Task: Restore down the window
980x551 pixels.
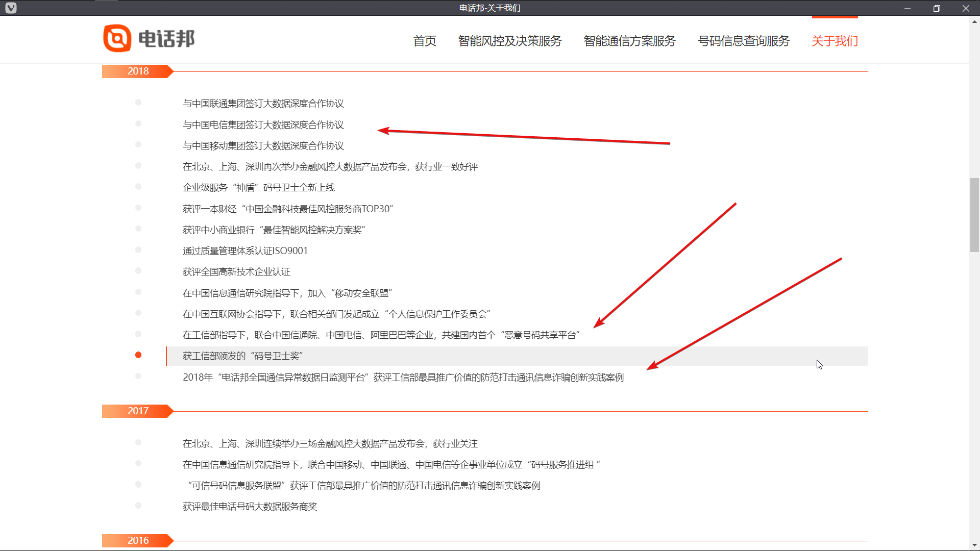Action: [x=937, y=8]
